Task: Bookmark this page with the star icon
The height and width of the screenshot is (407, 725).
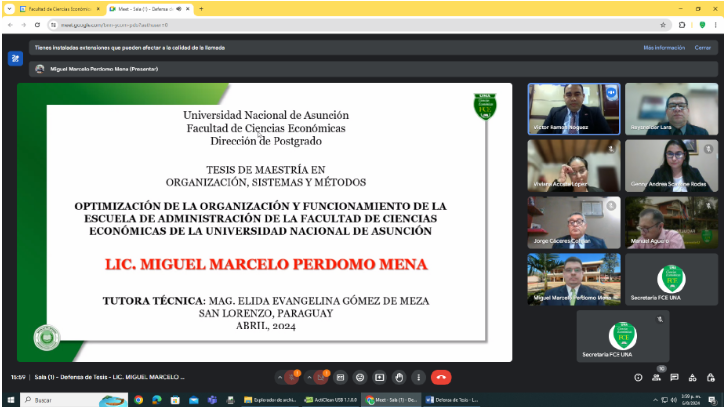Action: pyautogui.click(x=663, y=25)
